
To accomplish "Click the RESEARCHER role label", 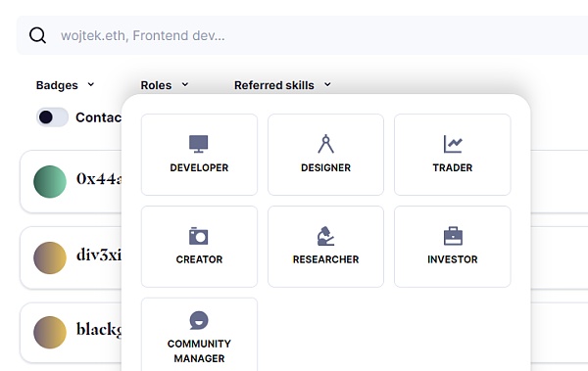I will pos(326,259).
